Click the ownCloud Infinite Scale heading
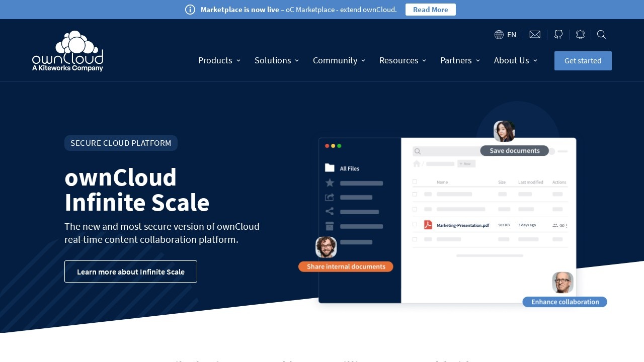The image size is (644, 362). pos(137,190)
